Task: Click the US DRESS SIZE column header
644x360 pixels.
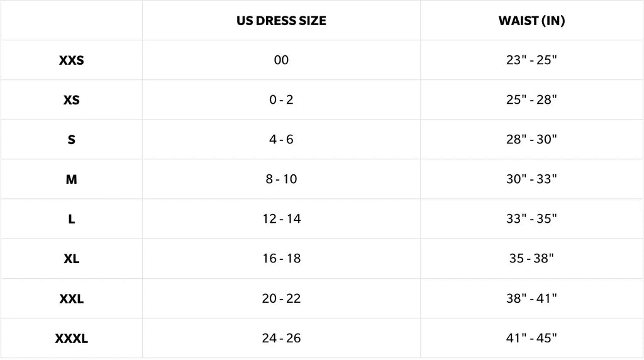Action: click(x=281, y=21)
